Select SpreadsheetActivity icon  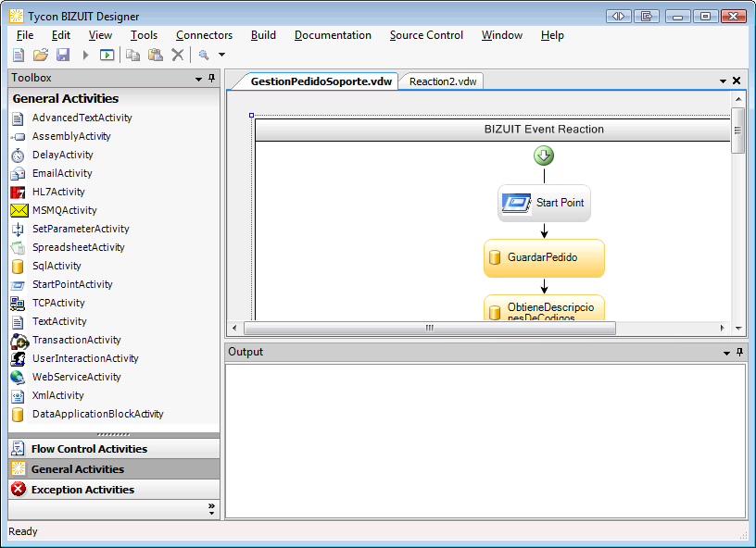pyautogui.click(x=18, y=247)
